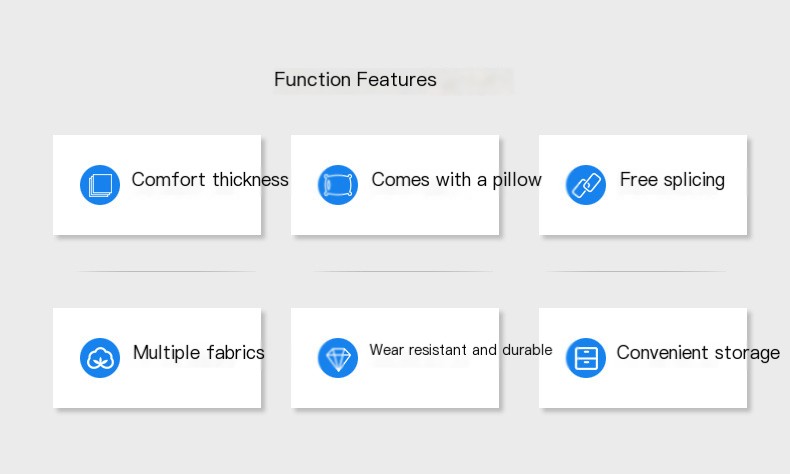Select the Comfort thickness label

pos(210,179)
